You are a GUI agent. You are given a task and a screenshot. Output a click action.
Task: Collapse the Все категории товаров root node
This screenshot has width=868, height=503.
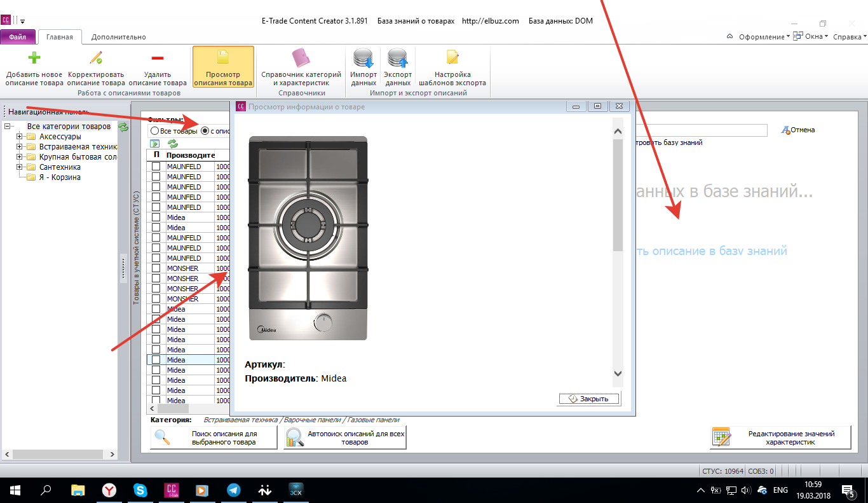tap(7, 127)
